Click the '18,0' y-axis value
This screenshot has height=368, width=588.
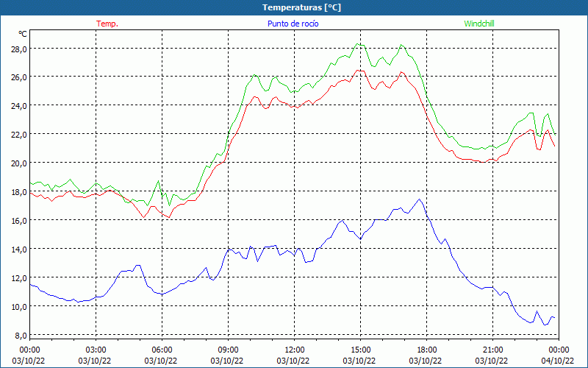19,191
